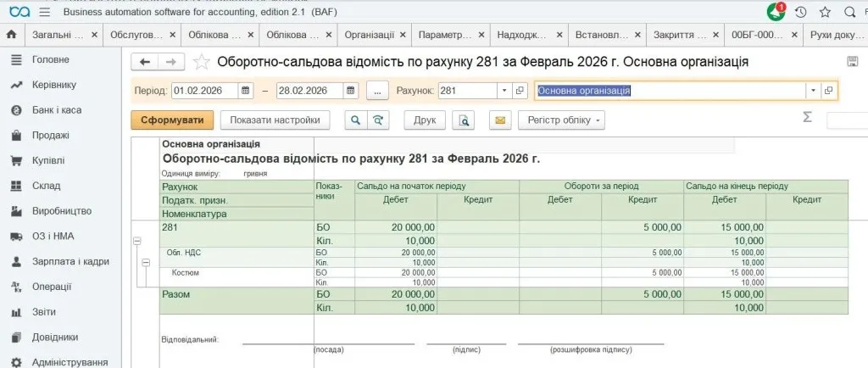Open period selection ellipsis button
868x368 pixels.
click(x=377, y=91)
